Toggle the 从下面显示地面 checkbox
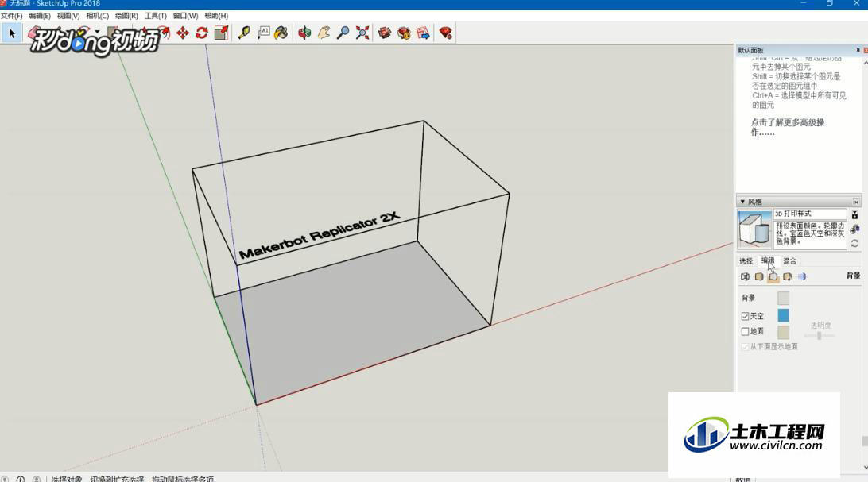Screen dimensions: 868x482 pyautogui.click(x=745, y=346)
